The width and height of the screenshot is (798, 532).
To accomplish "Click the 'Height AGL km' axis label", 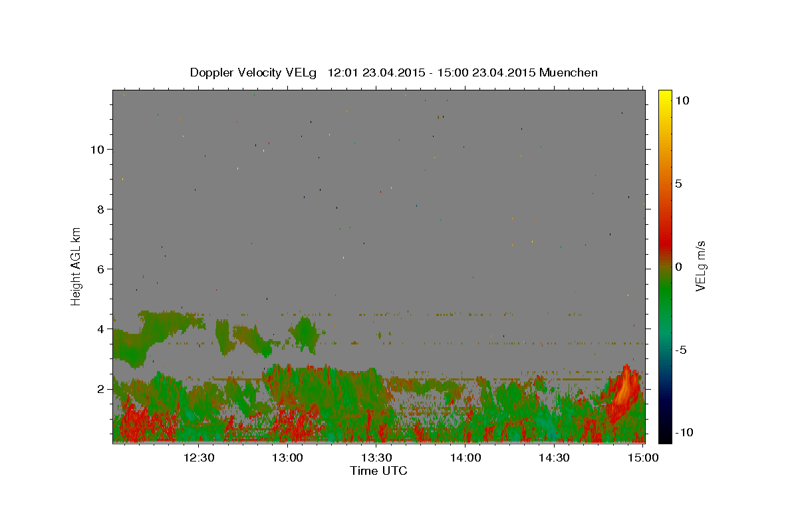I will (76, 266).
